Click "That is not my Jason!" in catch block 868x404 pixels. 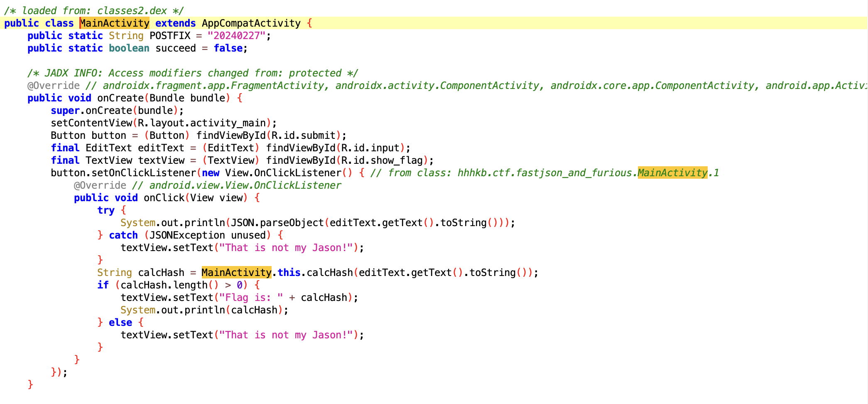[x=286, y=248]
